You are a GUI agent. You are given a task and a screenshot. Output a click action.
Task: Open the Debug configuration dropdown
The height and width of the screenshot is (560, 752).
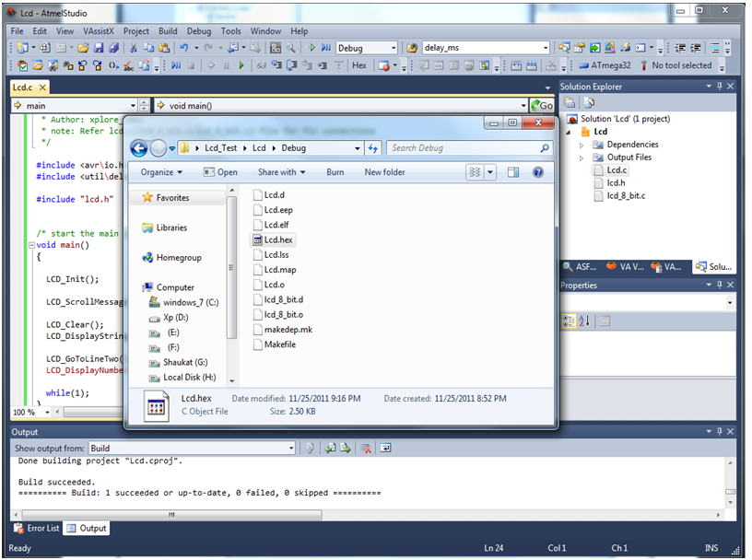coord(394,48)
